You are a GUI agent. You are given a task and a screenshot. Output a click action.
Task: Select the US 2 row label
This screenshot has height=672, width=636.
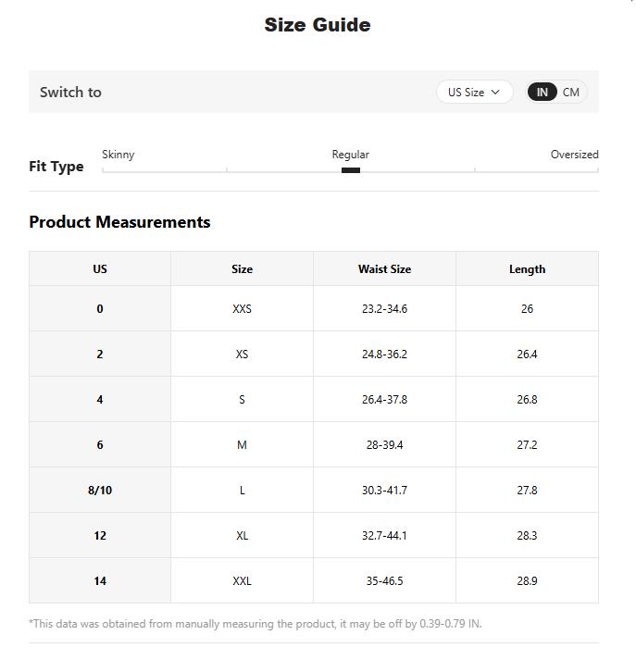(x=100, y=355)
